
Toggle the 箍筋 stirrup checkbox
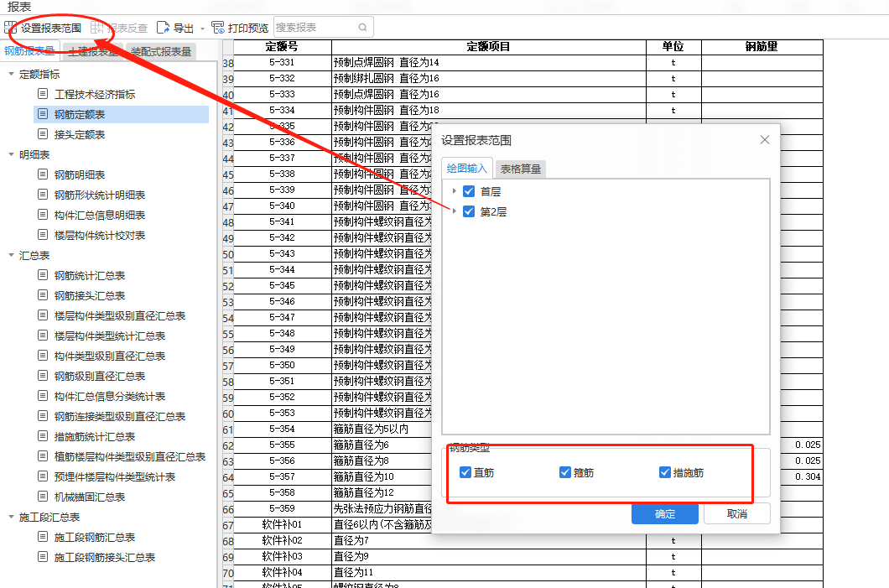(565, 472)
